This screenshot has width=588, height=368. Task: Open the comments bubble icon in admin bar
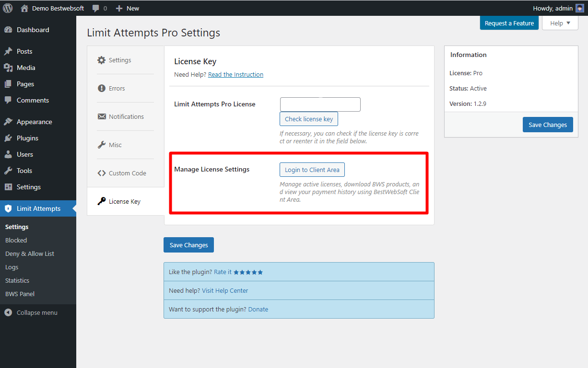pyautogui.click(x=96, y=9)
